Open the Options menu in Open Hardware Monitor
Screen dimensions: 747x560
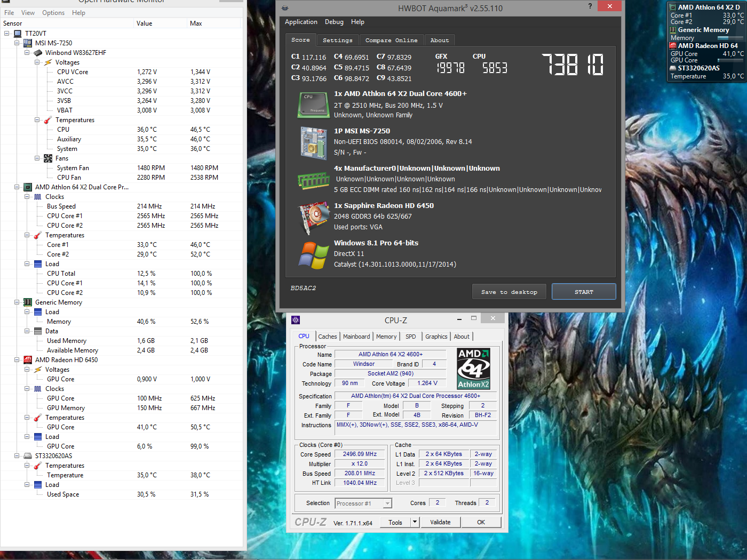pos(53,13)
